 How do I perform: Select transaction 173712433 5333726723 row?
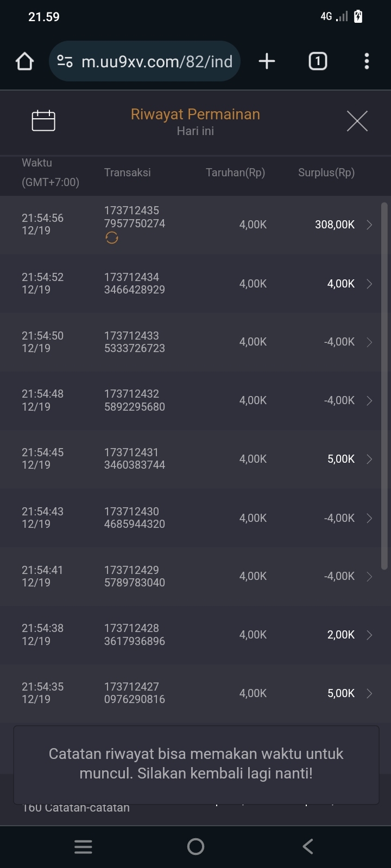[135, 342]
